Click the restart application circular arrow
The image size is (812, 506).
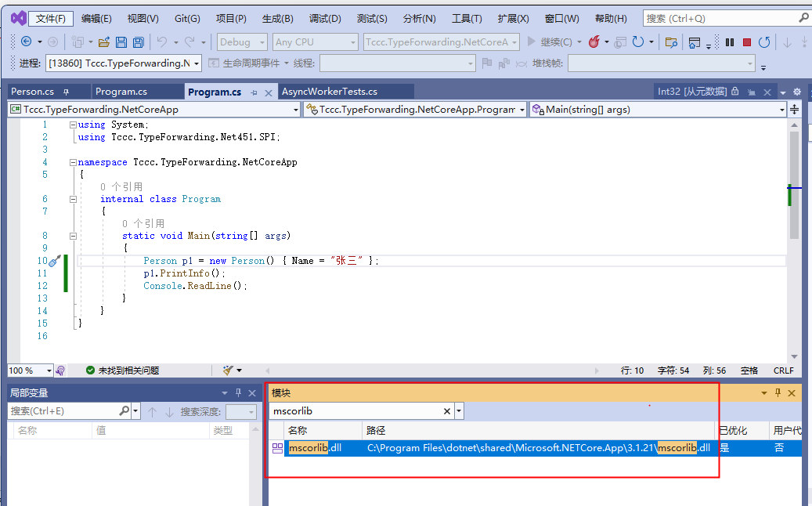(x=638, y=42)
